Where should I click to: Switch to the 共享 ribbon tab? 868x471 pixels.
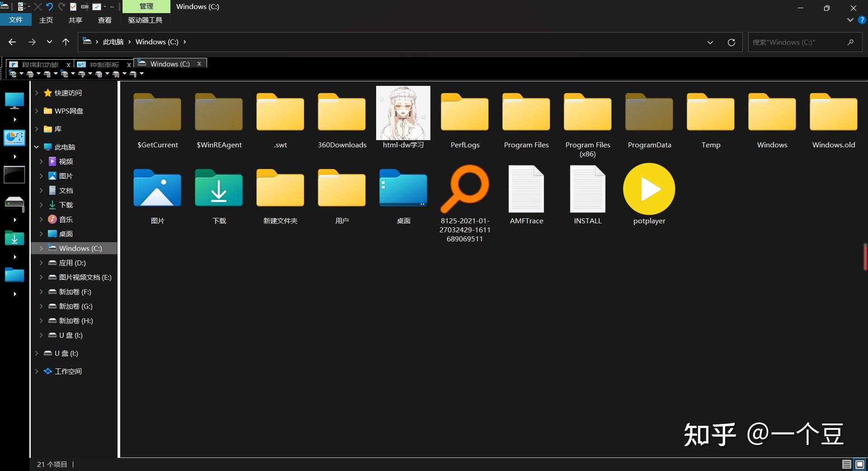click(75, 20)
